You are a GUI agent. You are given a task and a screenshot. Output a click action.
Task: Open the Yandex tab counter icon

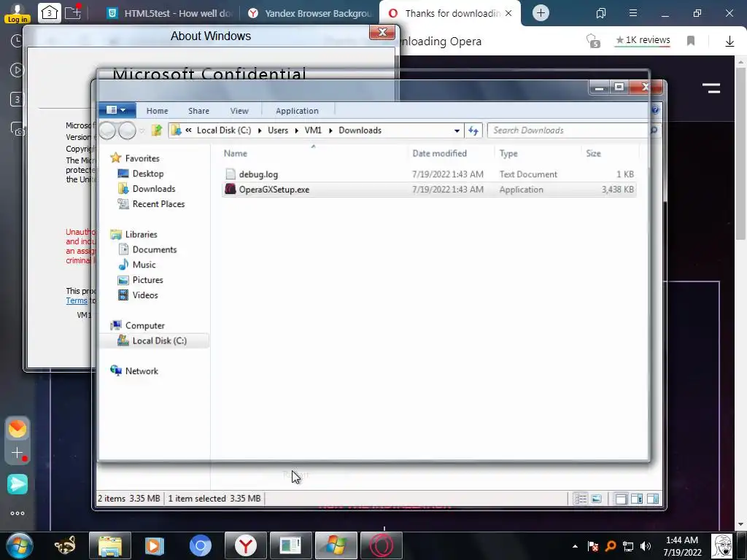(49, 13)
